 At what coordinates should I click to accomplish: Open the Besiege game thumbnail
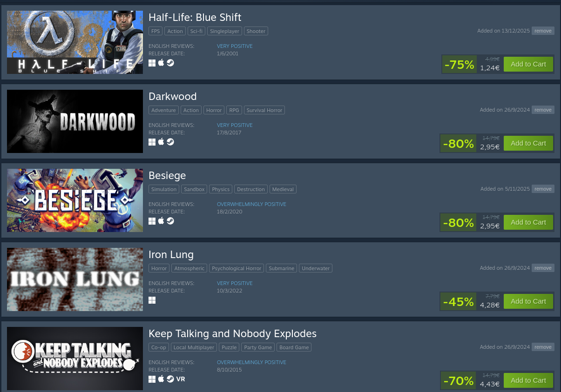click(75, 200)
